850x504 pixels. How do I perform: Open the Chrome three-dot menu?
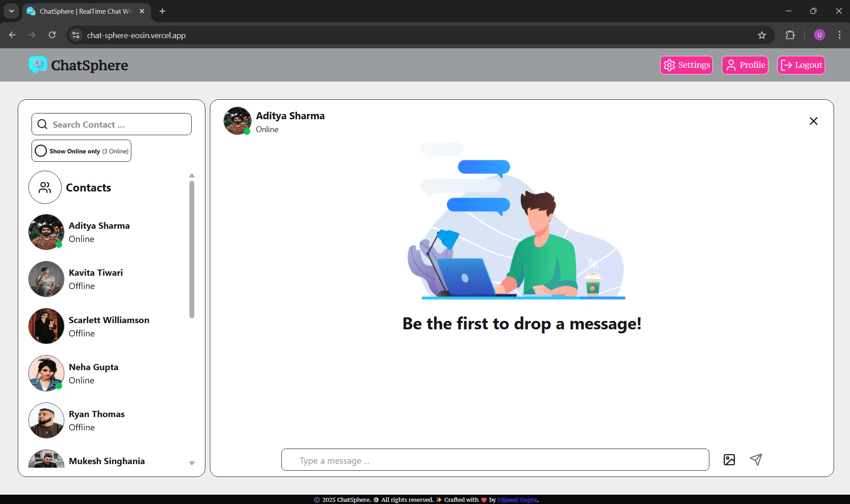click(x=839, y=35)
